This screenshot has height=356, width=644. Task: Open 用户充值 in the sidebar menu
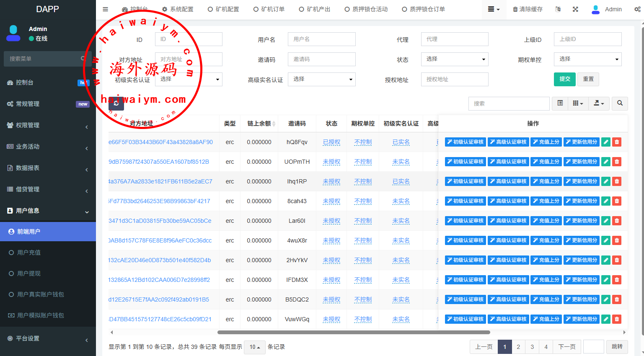tap(29, 253)
